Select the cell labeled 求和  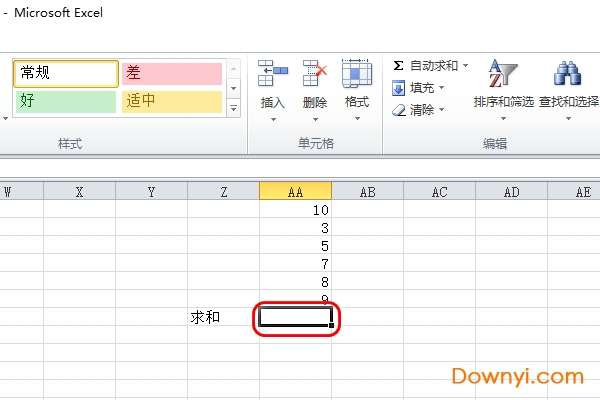tap(223, 317)
